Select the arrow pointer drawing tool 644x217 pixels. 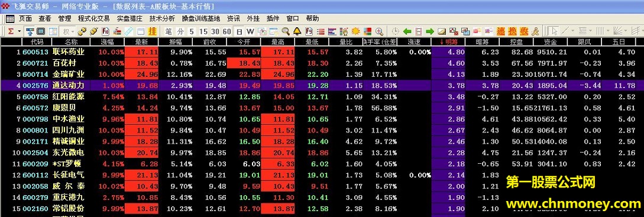coord(554,31)
